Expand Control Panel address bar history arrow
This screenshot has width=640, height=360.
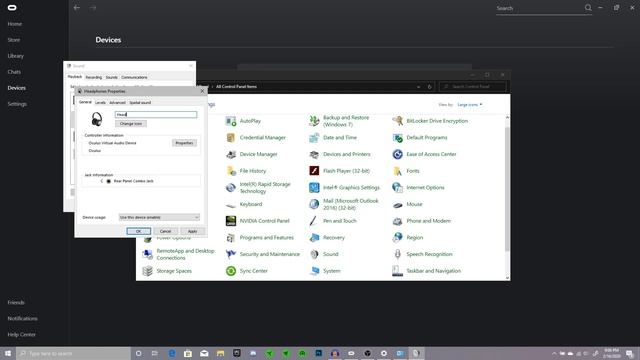418,87
